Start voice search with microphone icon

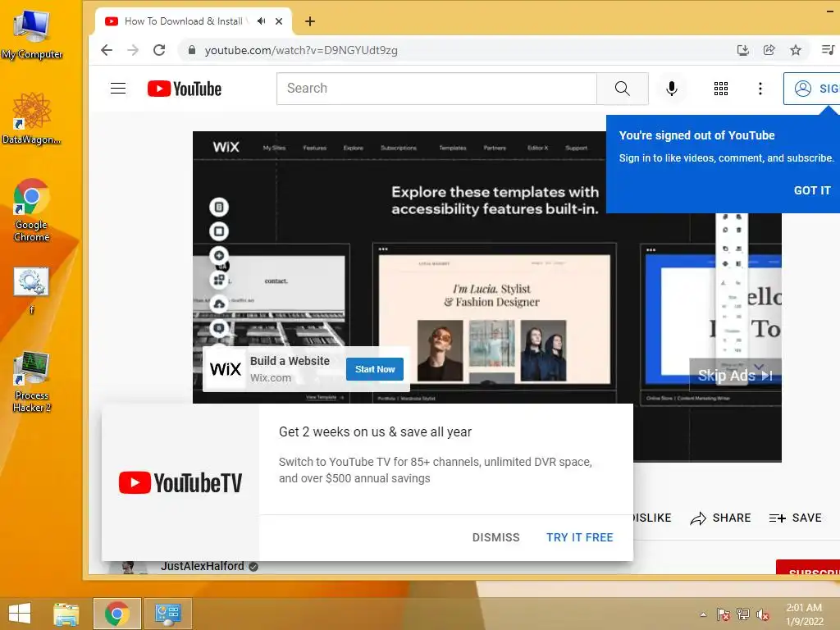click(671, 89)
